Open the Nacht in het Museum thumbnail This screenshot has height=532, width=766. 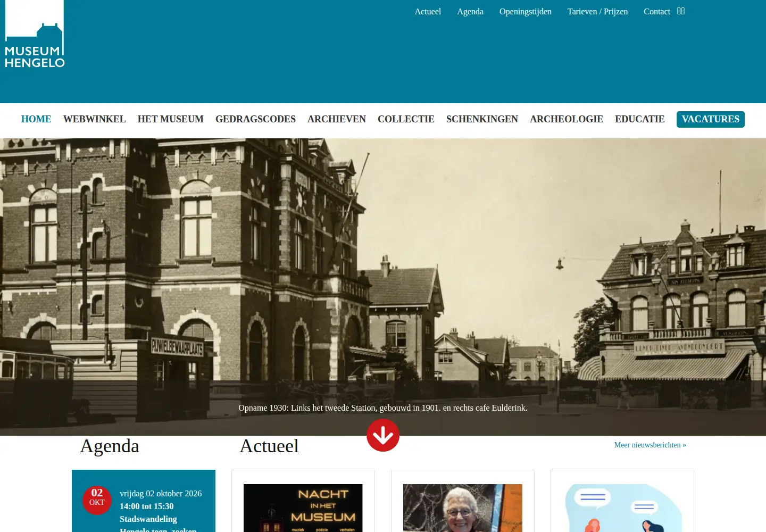pos(303,508)
